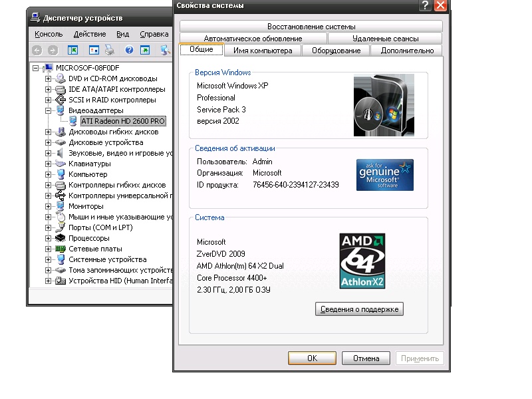Select the ATI Radeon HD 2600 PRO entry

pos(123,121)
